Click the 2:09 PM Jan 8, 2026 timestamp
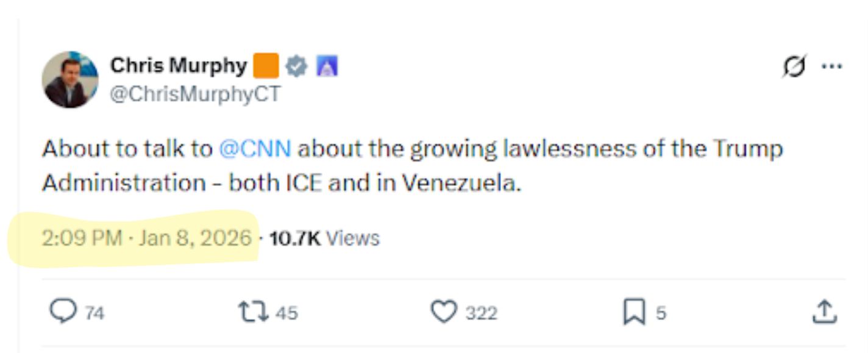The image size is (868, 353). coord(146,238)
